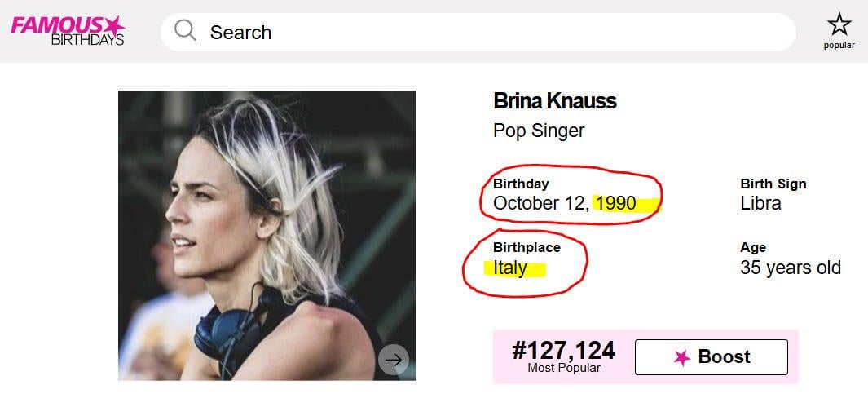The height and width of the screenshot is (407, 868).
Task: Open the Libra birth sign link
Action: coord(760,203)
